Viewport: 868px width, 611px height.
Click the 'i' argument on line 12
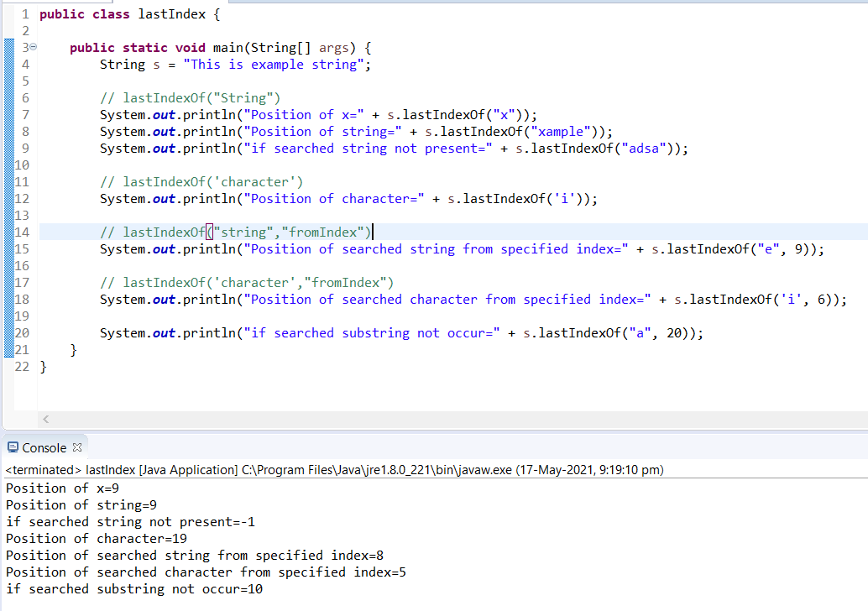(x=565, y=199)
